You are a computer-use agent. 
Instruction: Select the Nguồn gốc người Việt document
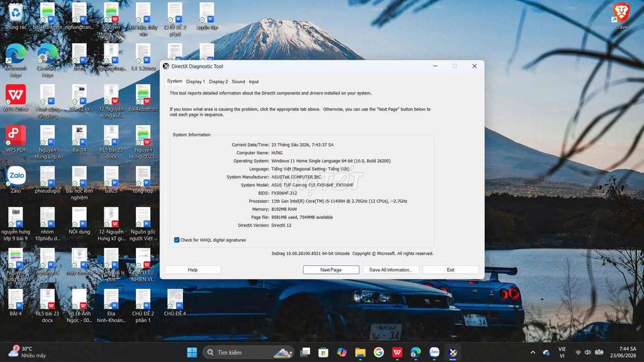pyautogui.click(x=143, y=223)
